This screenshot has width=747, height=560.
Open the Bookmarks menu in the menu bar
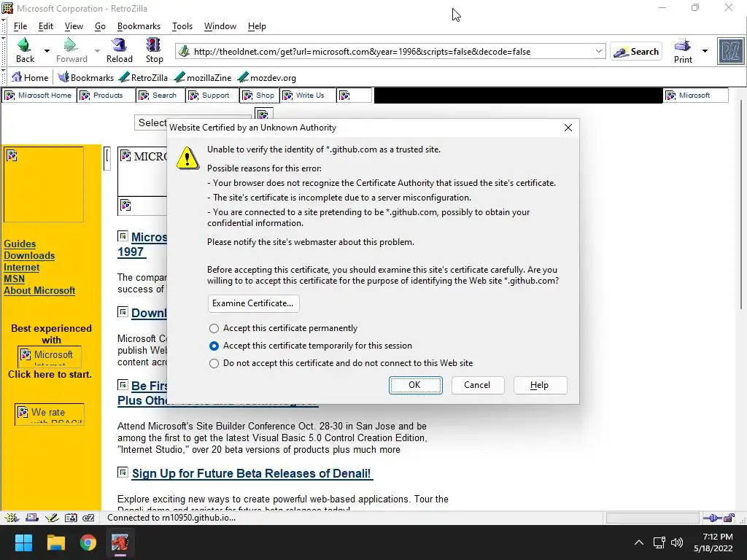point(139,26)
